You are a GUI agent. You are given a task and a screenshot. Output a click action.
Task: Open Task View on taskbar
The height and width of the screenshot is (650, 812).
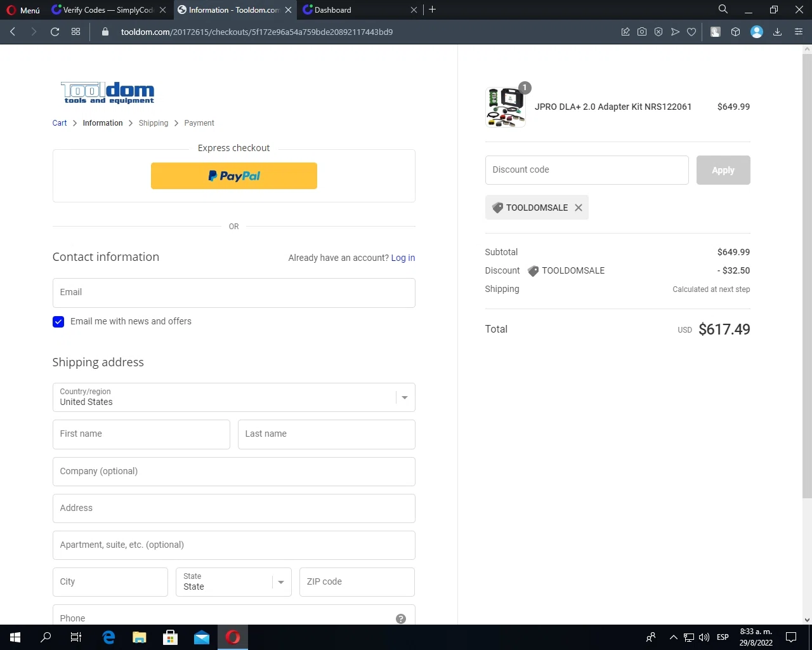[76, 637]
